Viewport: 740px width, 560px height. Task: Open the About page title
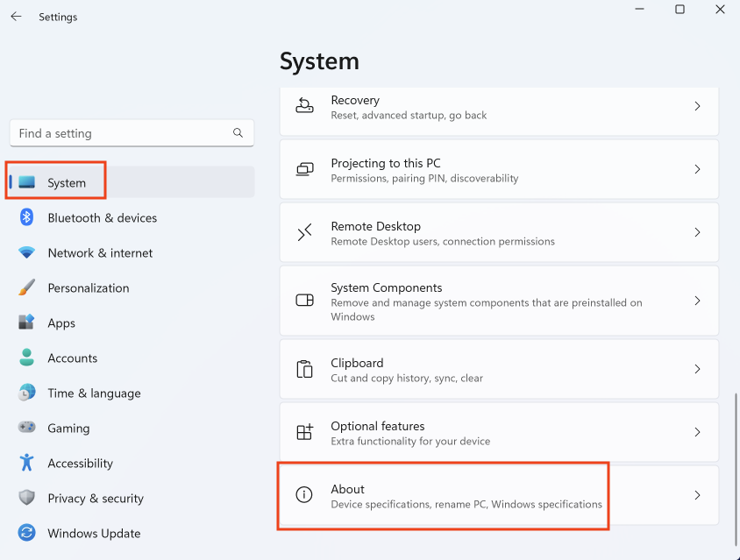(x=347, y=489)
